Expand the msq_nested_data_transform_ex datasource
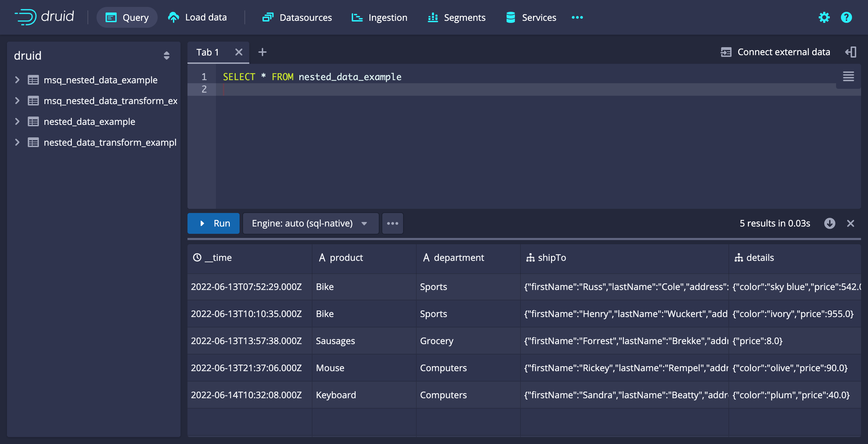This screenshot has width=868, height=444. 17,100
